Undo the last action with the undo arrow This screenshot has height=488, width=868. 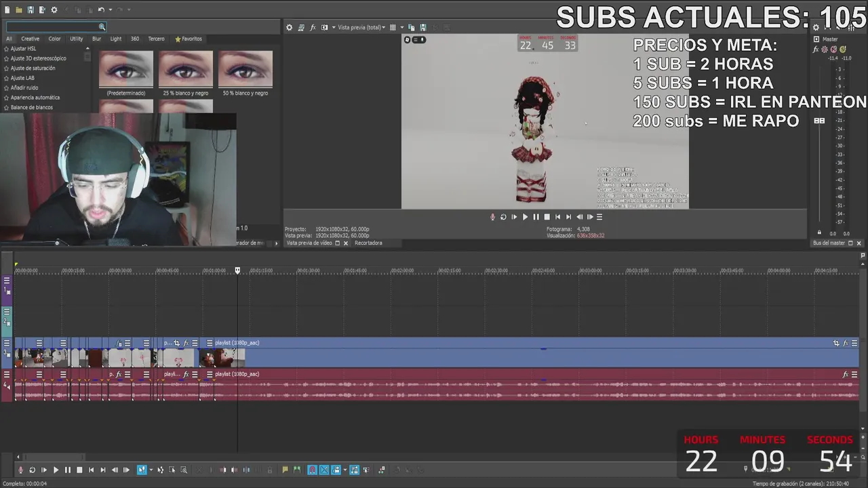[100, 9]
